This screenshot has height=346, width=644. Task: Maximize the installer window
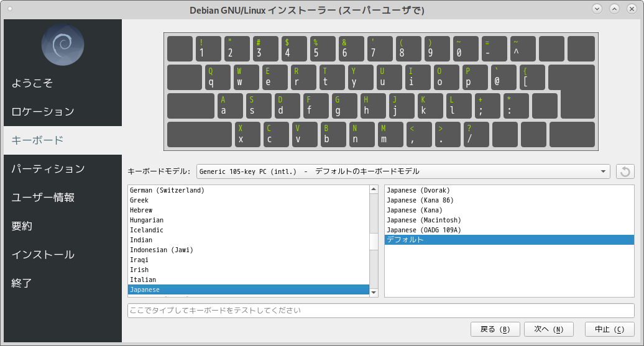tap(614, 9)
